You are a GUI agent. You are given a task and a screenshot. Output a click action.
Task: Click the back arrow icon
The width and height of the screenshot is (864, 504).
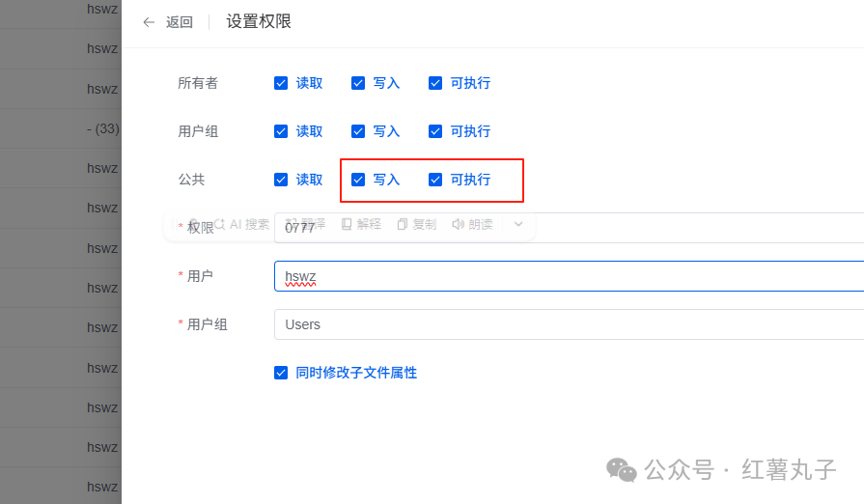click(x=149, y=22)
